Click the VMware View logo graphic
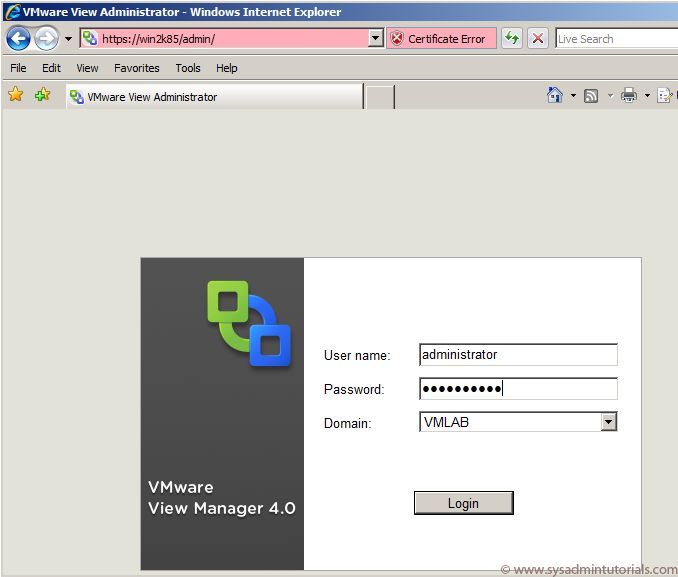 coord(249,323)
